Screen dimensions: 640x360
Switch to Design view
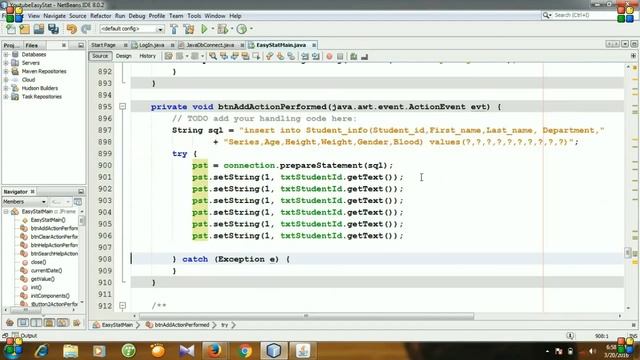click(123, 56)
